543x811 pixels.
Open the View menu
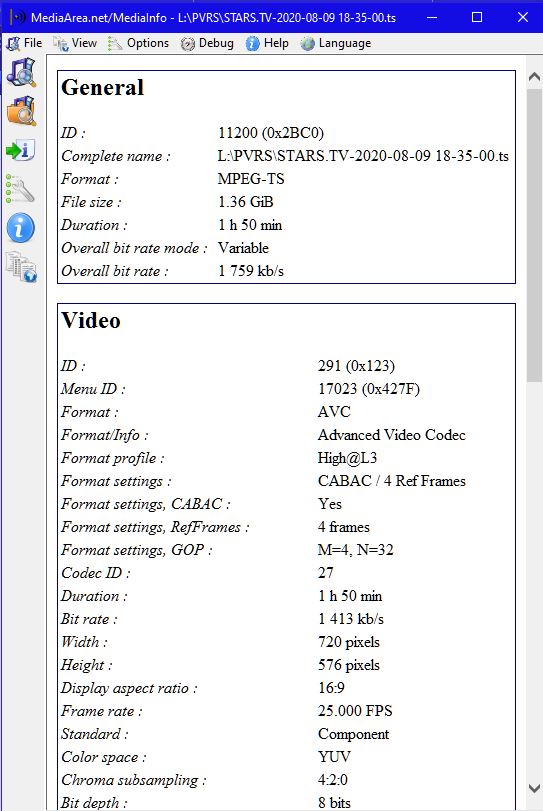(75, 43)
